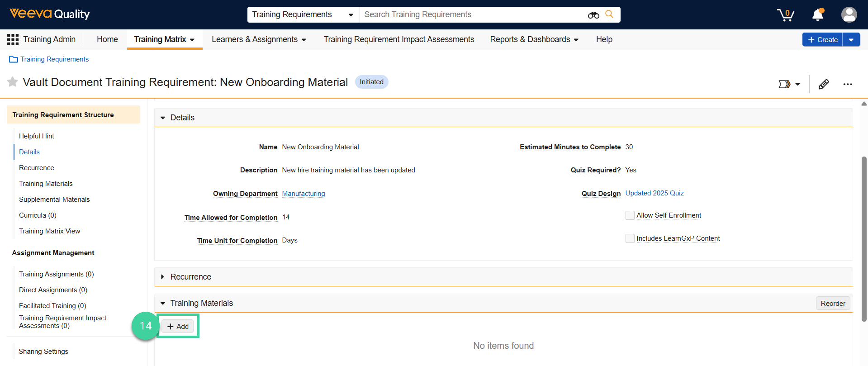Open the workflow state change dropdown
This screenshot has height=366, width=868.
[789, 84]
